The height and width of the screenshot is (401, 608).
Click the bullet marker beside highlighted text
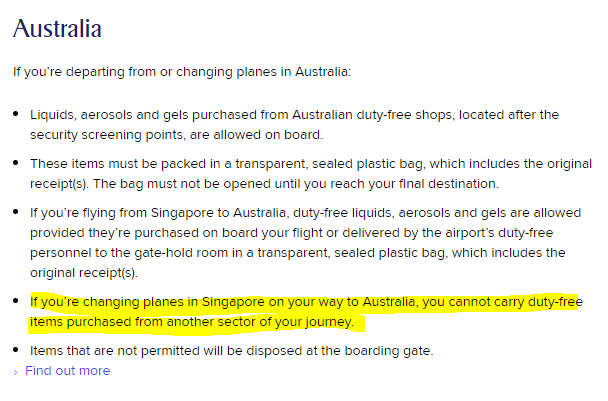click(16, 303)
